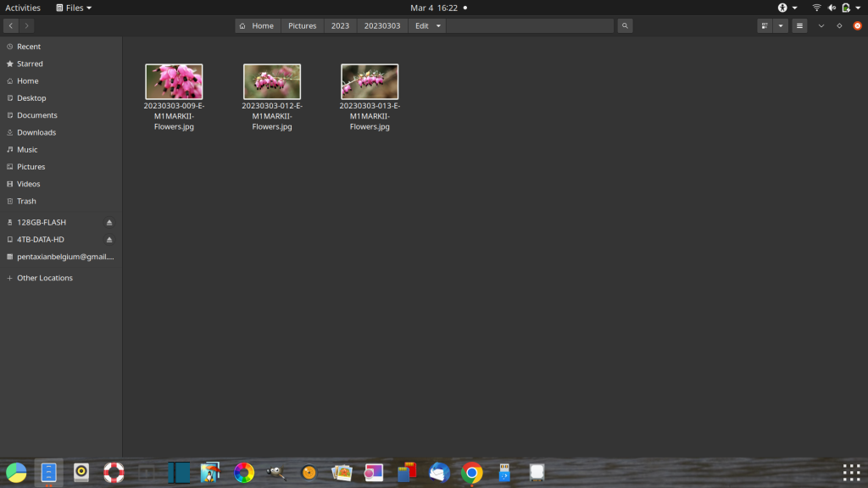Open the clock and calendar Mar 4 16:22
868x488 pixels.
(434, 8)
